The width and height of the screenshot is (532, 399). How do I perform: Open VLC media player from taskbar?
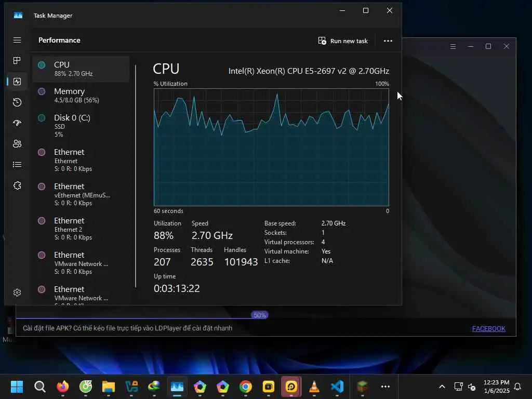314,387
